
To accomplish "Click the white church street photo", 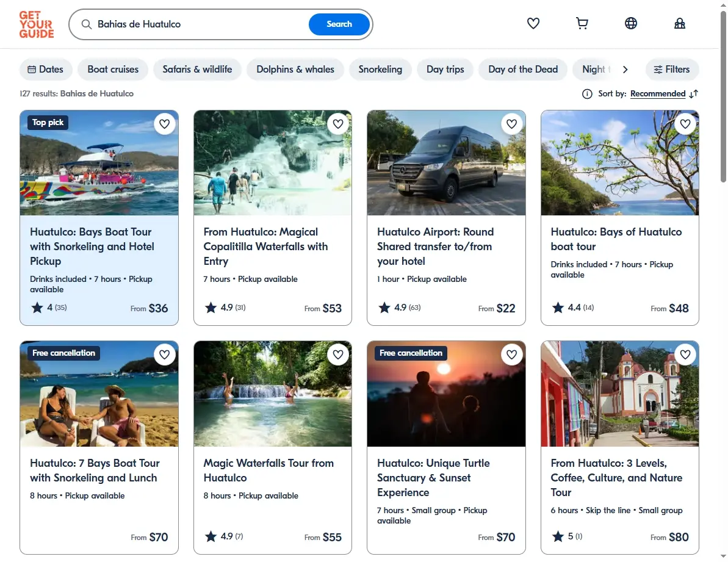I will click(x=620, y=394).
